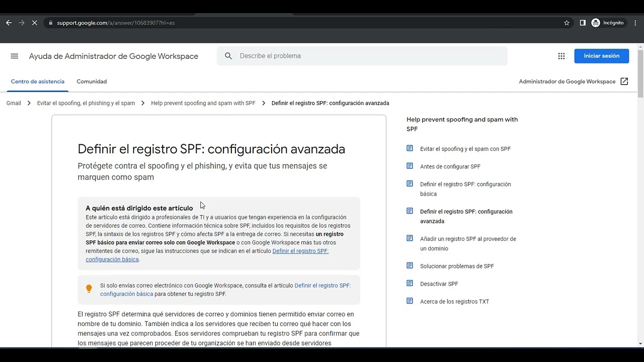Screen dimensions: 644x362
Task: Open sidebar article 'Evitar el spoofing y el spam con SPF'
Action: coord(465,149)
